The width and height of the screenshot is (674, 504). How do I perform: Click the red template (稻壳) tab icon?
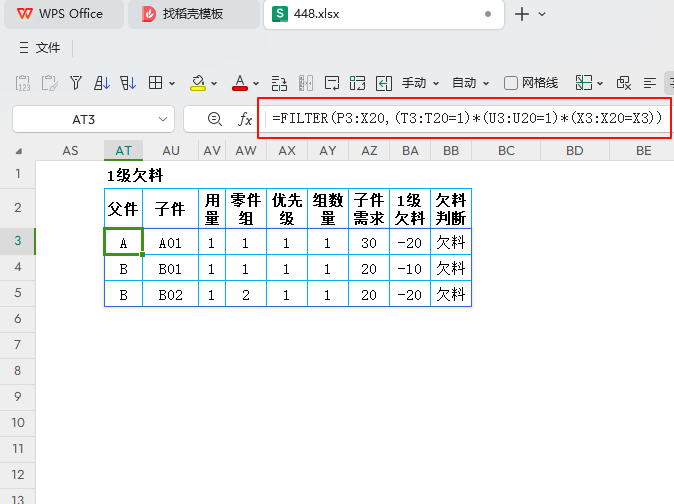[x=149, y=14]
